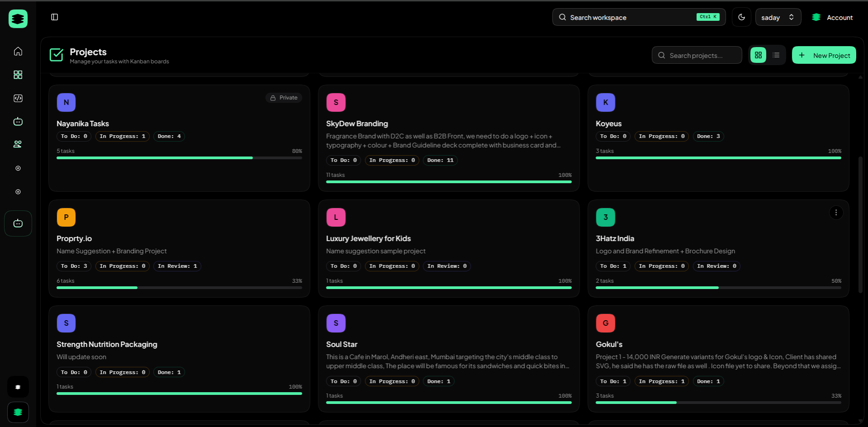This screenshot has height=427, width=868.
Task: Toggle the sidebar panel icon
Action: point(55,17)
